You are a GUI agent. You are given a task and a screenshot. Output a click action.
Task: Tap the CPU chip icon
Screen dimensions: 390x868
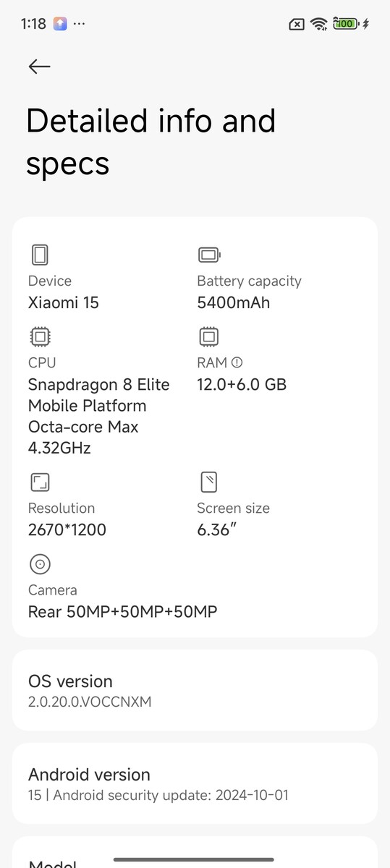coord(40,337)
